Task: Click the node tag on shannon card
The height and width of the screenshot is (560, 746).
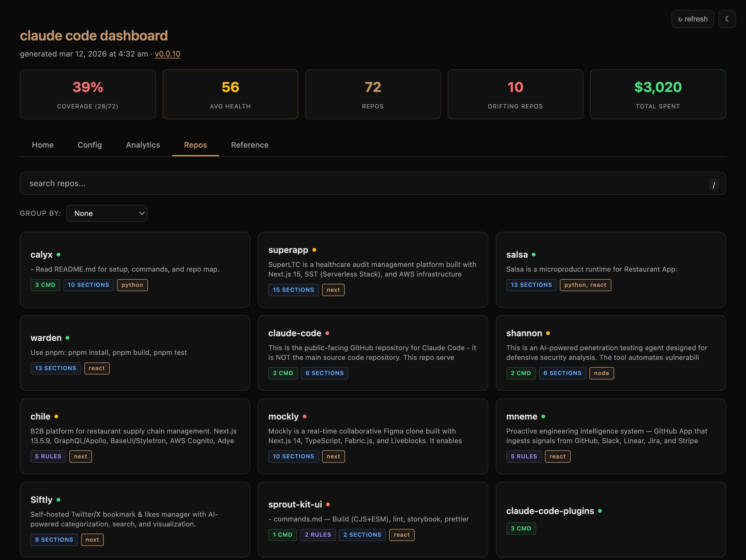Action: click(601, 373)
